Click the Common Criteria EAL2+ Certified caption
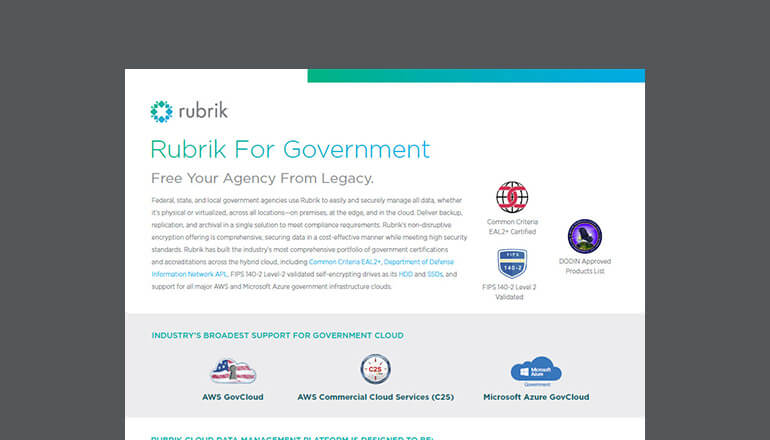770x440 pixels. coord(512,226)
